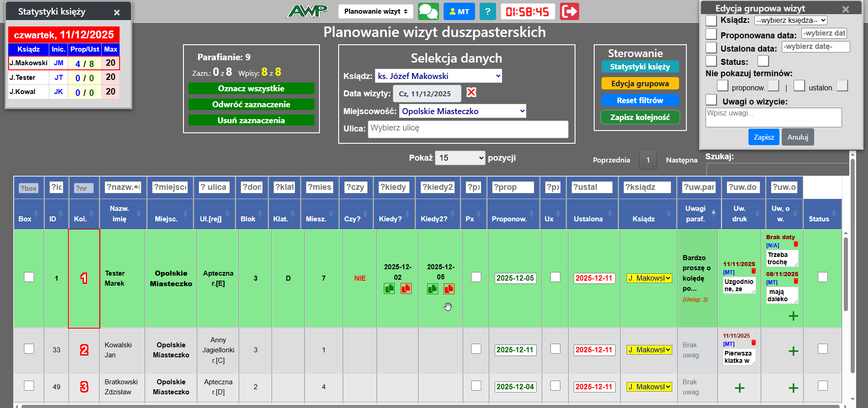Click the Oznacz wszystkie button
This screenshot has height=408, width=868.
tap(251, 89)
